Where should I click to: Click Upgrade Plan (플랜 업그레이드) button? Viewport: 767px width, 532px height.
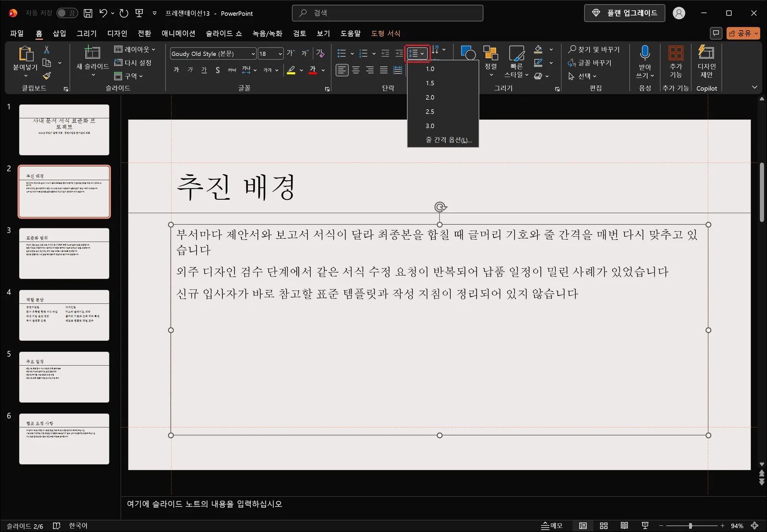click(x=625, y=13)
